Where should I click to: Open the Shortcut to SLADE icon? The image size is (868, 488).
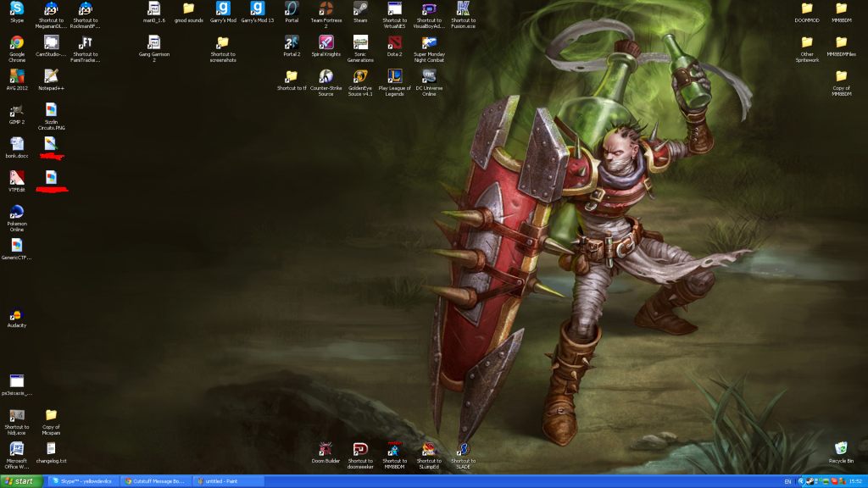tap(463, 450)
